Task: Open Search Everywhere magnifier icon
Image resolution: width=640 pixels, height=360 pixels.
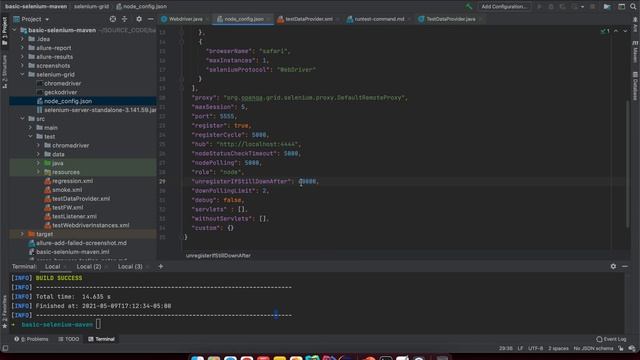Action: pos(633,7)
